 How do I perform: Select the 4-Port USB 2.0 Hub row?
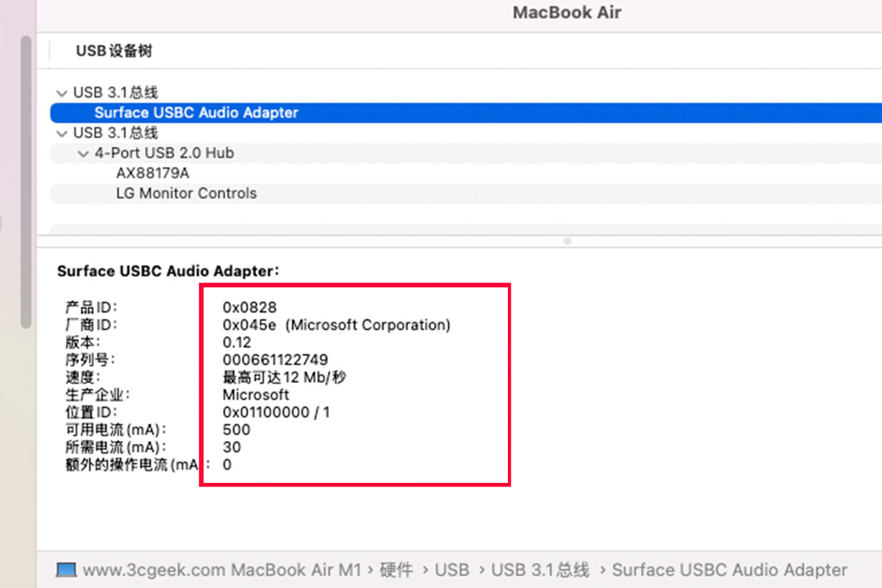[466, 153]
